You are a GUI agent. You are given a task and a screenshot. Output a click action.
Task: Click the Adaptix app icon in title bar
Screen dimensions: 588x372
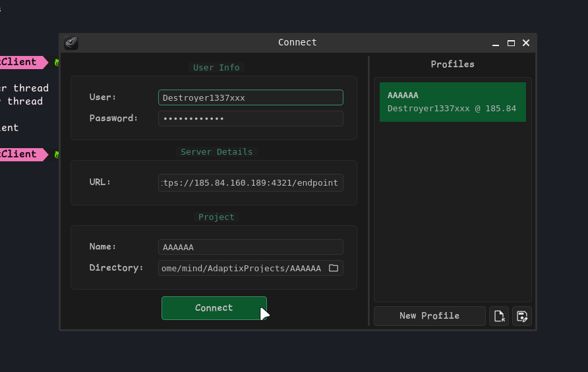pos(71,43)
